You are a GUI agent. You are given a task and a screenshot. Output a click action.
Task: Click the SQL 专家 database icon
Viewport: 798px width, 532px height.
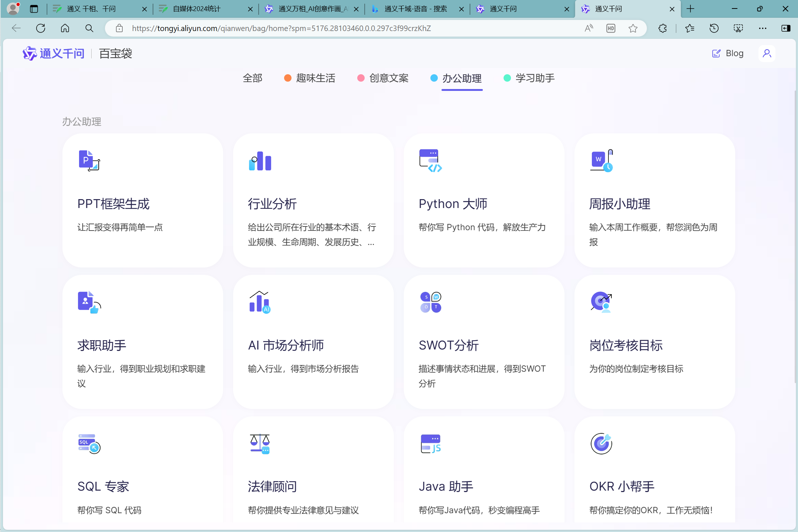pos(89,444)
